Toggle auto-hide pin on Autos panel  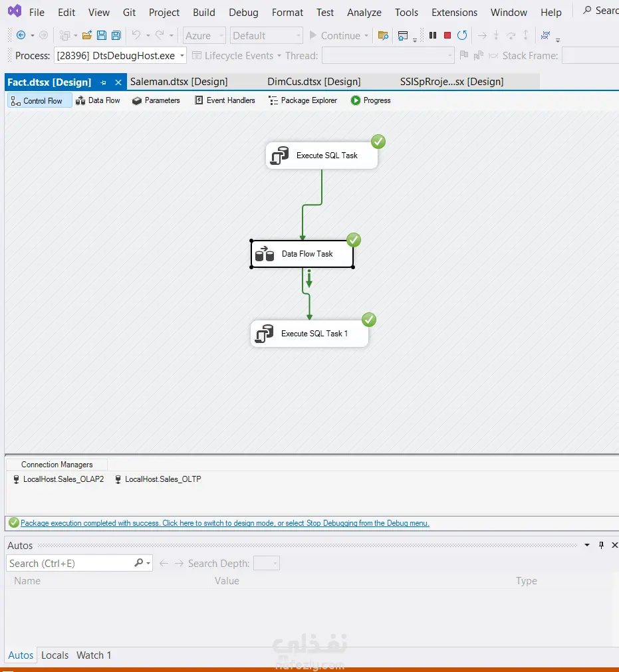(x=601, y=545)
